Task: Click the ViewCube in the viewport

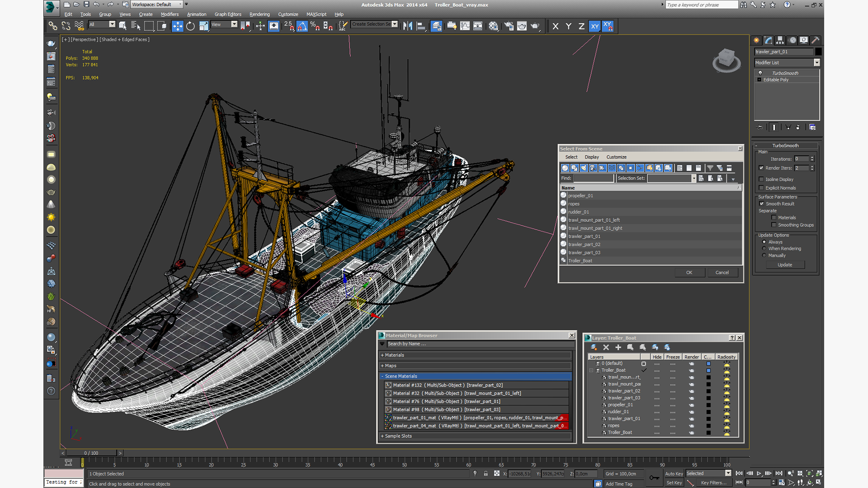Action: coord(726,60)
